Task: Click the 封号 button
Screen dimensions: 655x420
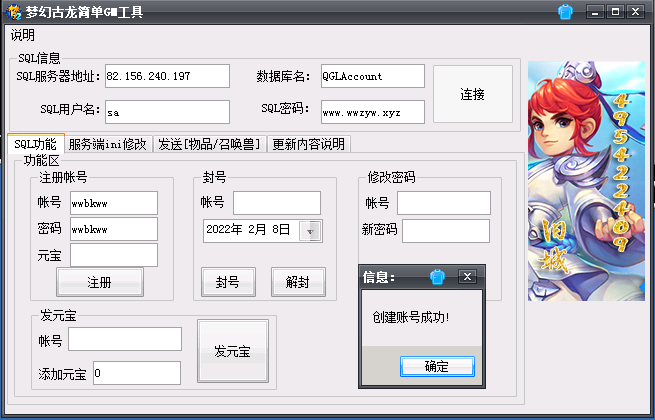Action: pyautogui.click(x=228, y=283)
